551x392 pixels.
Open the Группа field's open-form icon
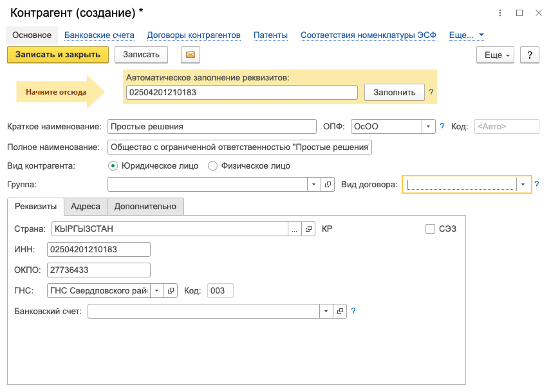point(328,184)
